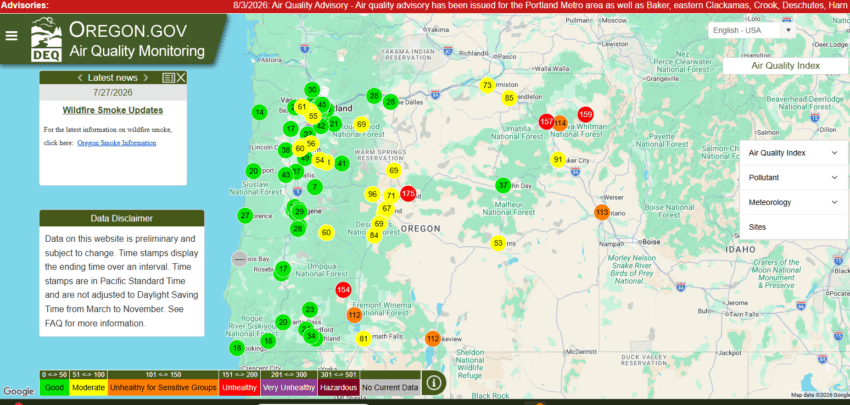
Task: Open the Wildfire Smoke Updates link
Action: pos(113,110)
